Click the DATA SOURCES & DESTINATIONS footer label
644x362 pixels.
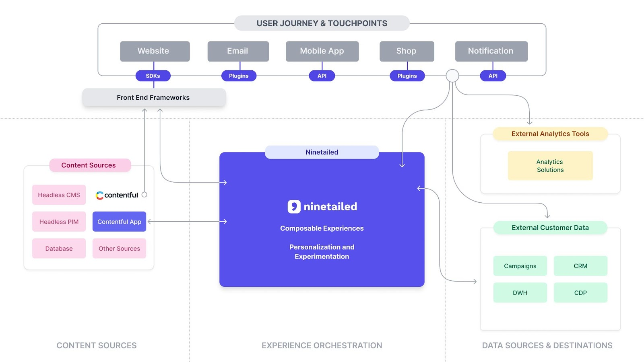(547, 346)
